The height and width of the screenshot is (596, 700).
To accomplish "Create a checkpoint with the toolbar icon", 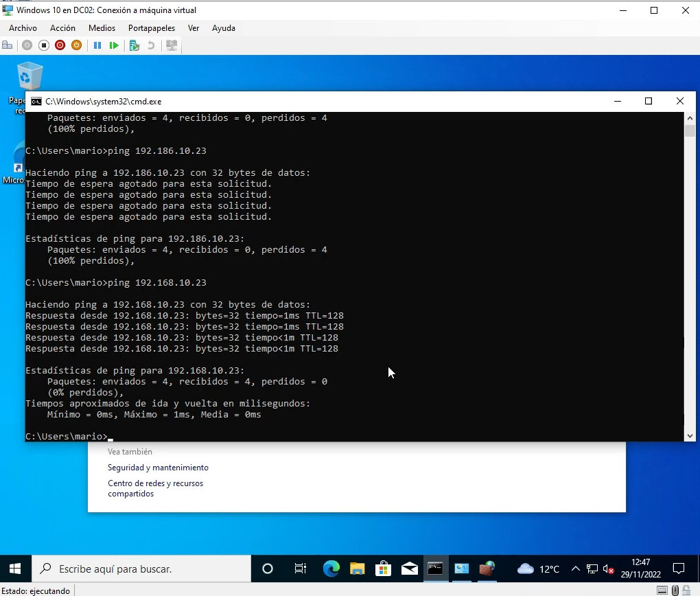I will [135, 45].
